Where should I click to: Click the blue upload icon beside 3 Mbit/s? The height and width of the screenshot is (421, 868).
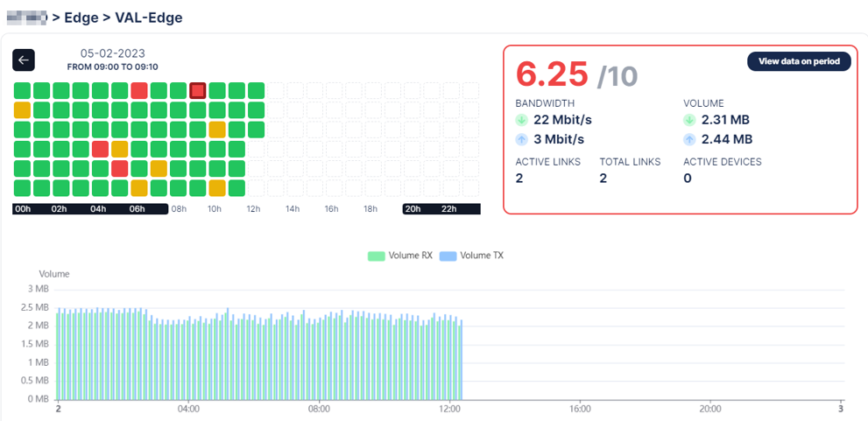[x=522, y=139]
